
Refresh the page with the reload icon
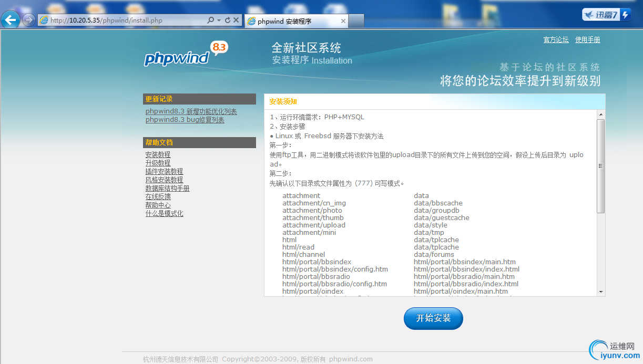pyautogui.click(x=227, y=20)
